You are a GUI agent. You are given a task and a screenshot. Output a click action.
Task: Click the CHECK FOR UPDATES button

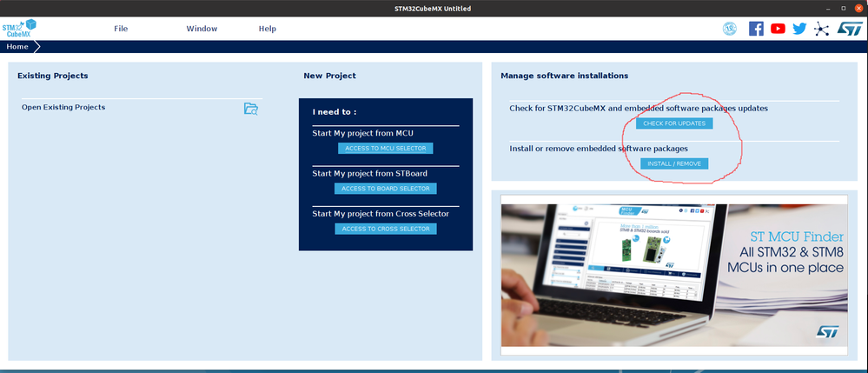pos(674,123)
